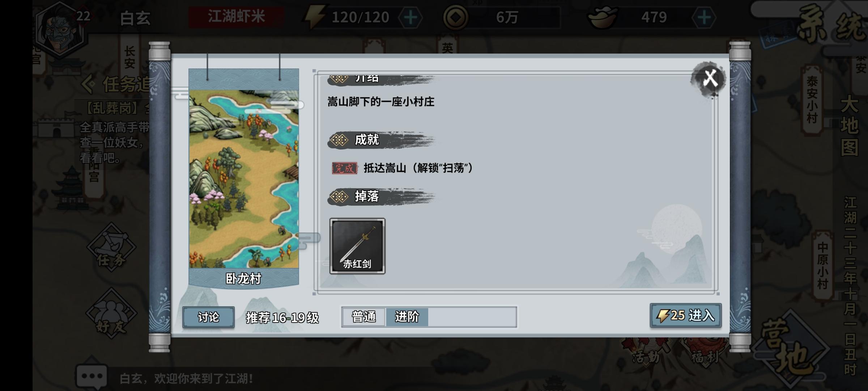868x391 pixels.
Task: Select the 普通 difficulty tab
Action: [x=364, y=317]
